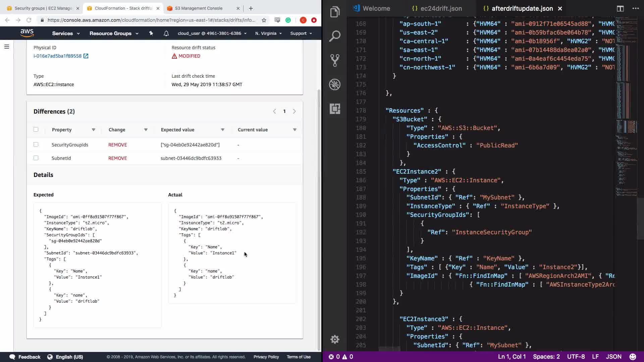Image resolution: width=644 pixels, height=362 pixels.
Task: Open the Extensions icon in activity bar
Action: tap(335, 109)
